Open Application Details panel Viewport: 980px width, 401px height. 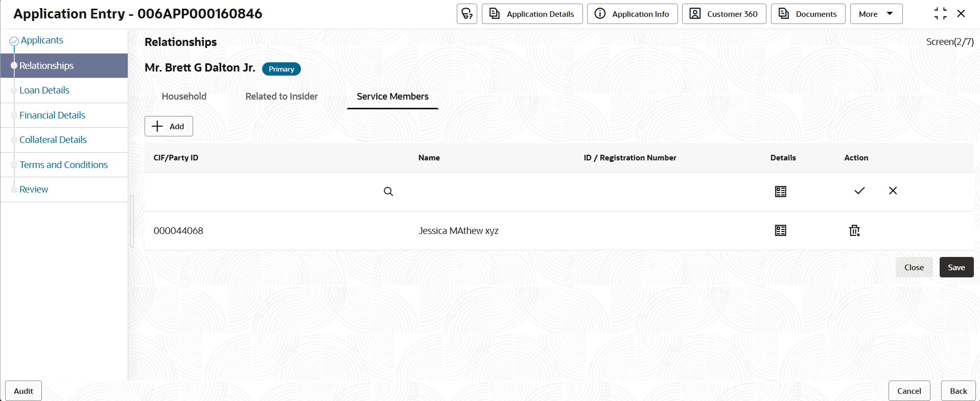[x=531, y=14]
